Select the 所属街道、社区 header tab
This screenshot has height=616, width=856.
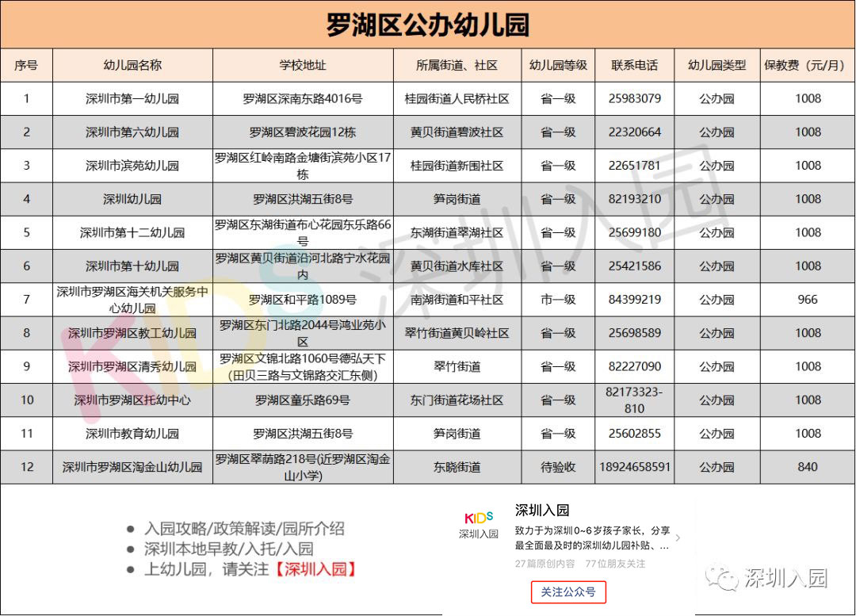tap(458, 65)
